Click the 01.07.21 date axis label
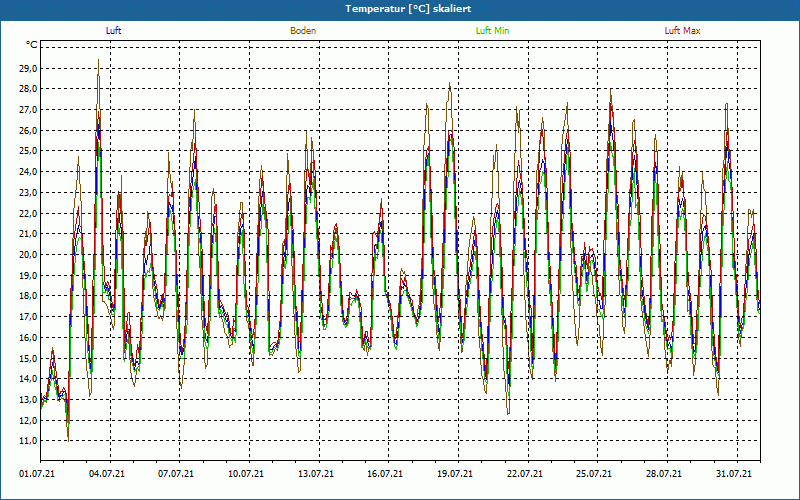Screen dimensions: 800x500 37,474
